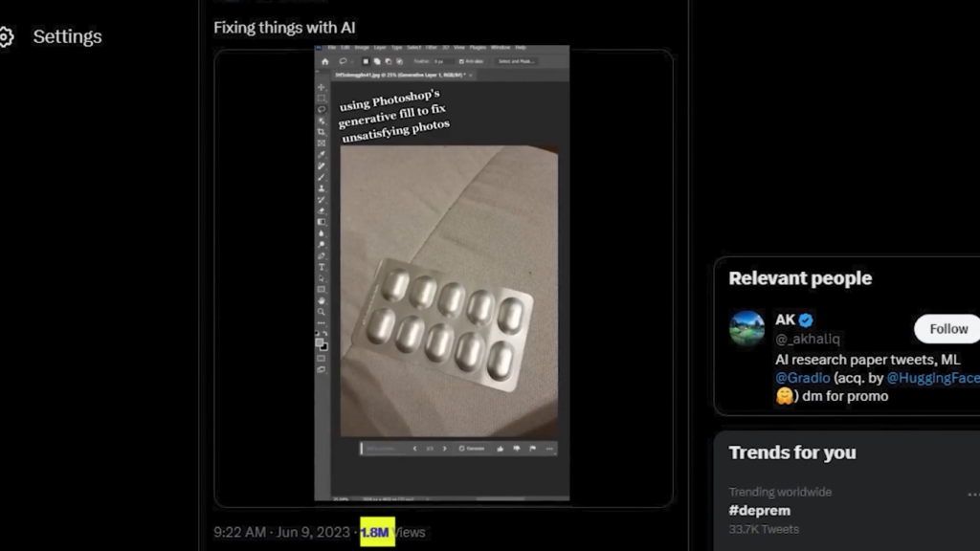Screen dimensions: 980x551
Task: Toggle Quick Mask mode
Action: (x=322, y=359)
